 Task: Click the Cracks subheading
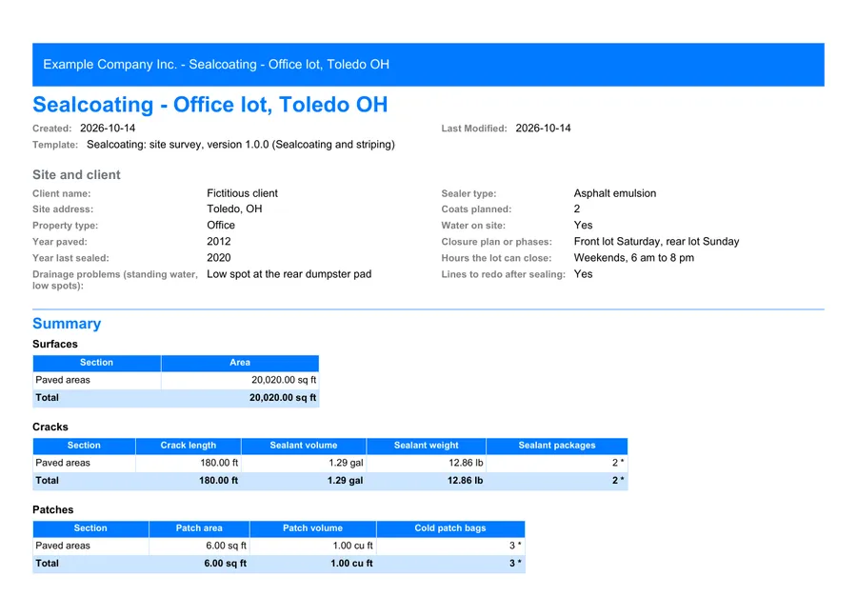pyautogui.click(x=50, y=427)
